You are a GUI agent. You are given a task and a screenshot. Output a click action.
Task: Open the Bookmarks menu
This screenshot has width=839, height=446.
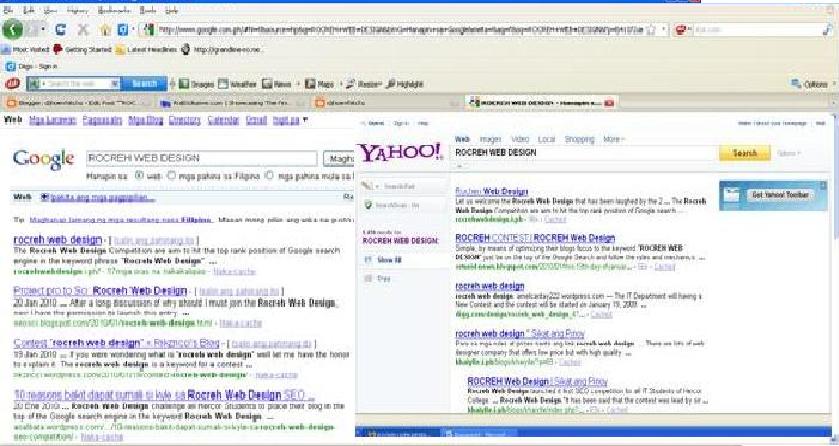click(x=114, y=10)
